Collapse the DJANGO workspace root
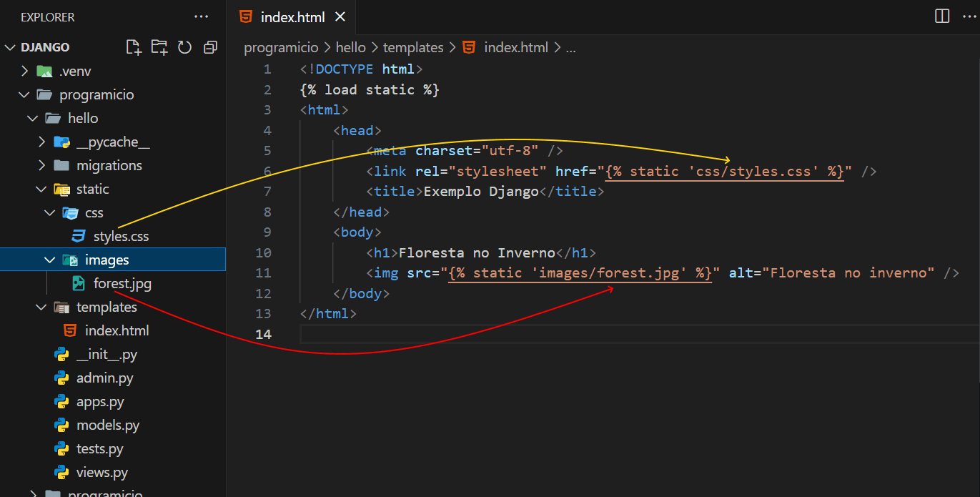Screen dimensions: 980x497 click(x=10, y=47)
